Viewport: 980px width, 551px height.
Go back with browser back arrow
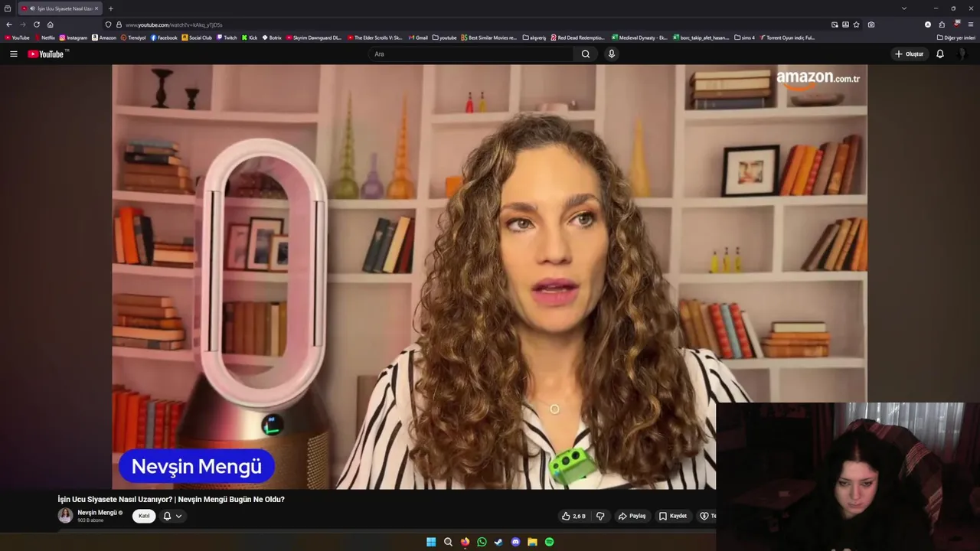9,24
